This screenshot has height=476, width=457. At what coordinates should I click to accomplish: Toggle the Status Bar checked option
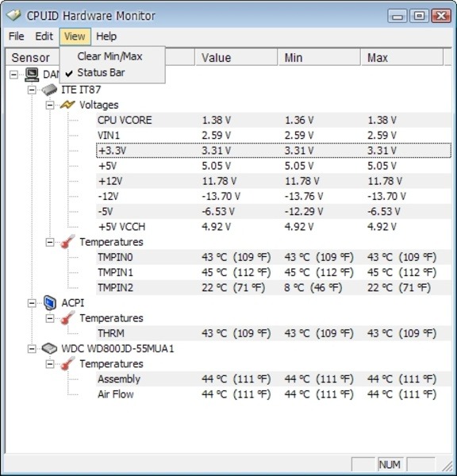pyautogui.click(x=101, y=73)
